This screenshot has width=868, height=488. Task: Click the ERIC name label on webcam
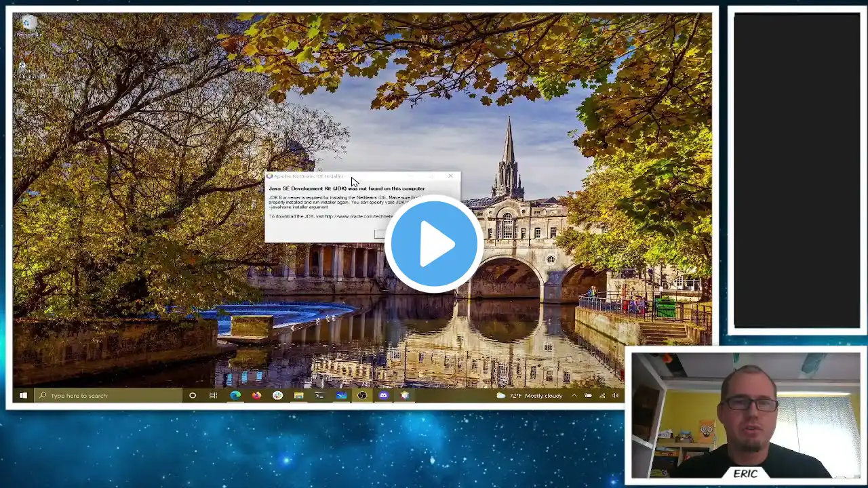coord(745,474)
